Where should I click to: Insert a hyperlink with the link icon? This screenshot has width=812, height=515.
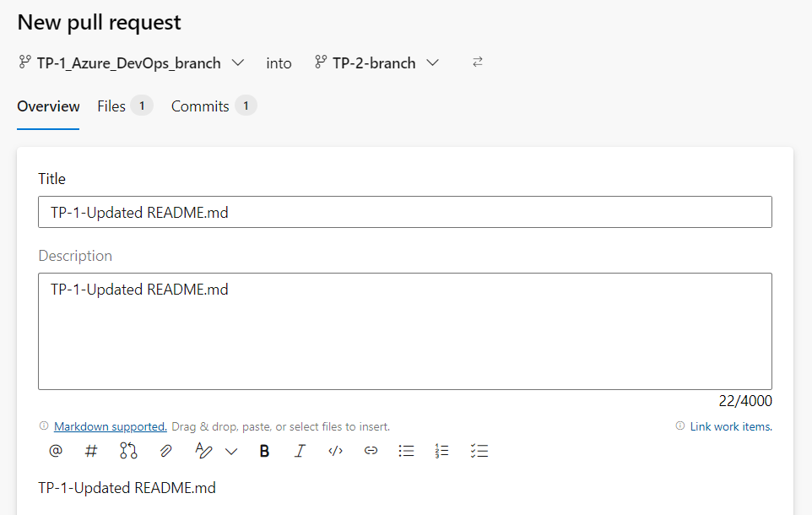371,451
